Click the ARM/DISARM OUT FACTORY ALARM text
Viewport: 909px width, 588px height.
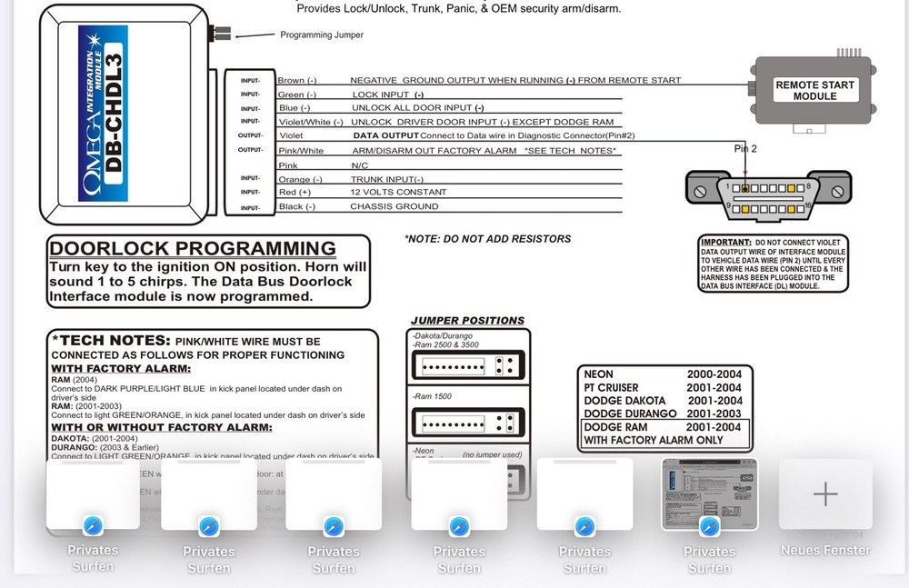(x=435, y=151)
